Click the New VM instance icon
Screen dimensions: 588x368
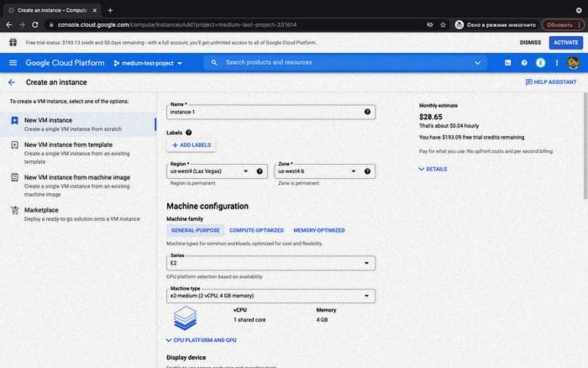14,120
